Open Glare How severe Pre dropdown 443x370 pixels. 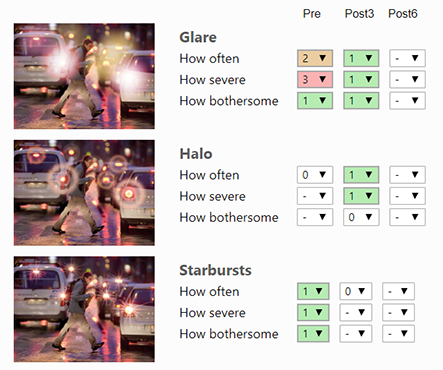click(x=315, y=79)
